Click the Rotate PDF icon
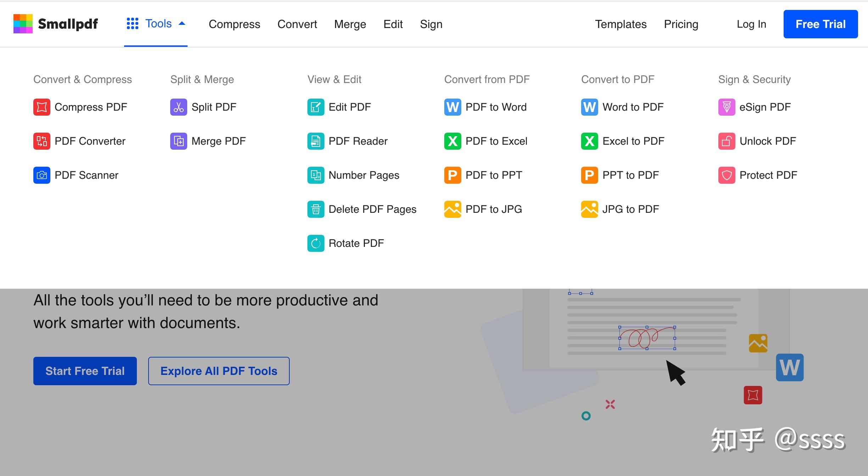The image size is (868, 476). click(316, 243)
